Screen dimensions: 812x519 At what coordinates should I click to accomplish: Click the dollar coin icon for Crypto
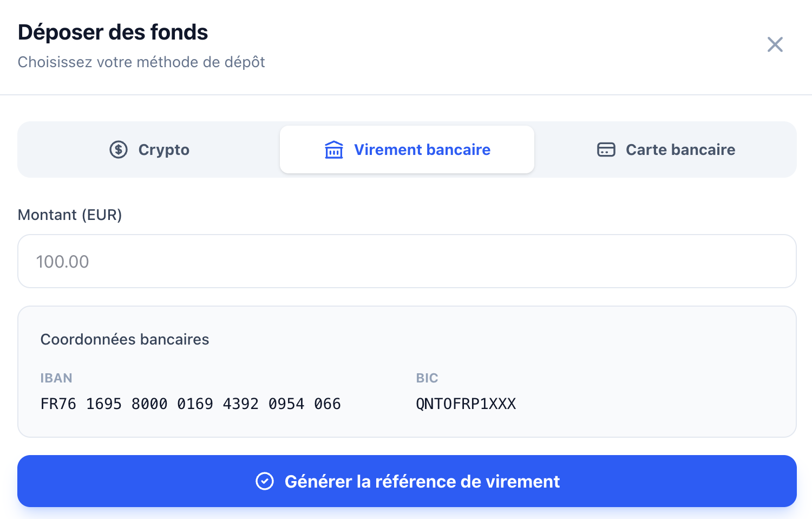pyautogui.click(x=119, y=150)
